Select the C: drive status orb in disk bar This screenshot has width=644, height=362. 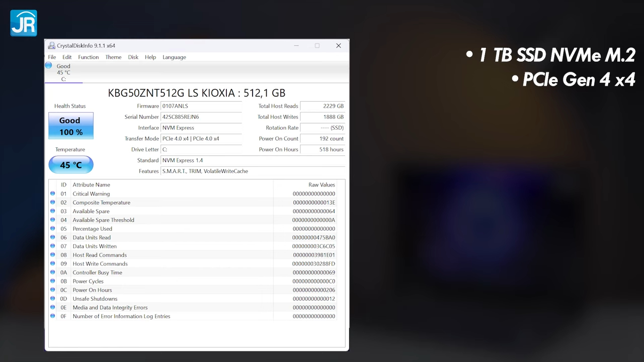(x=49, y=65)
